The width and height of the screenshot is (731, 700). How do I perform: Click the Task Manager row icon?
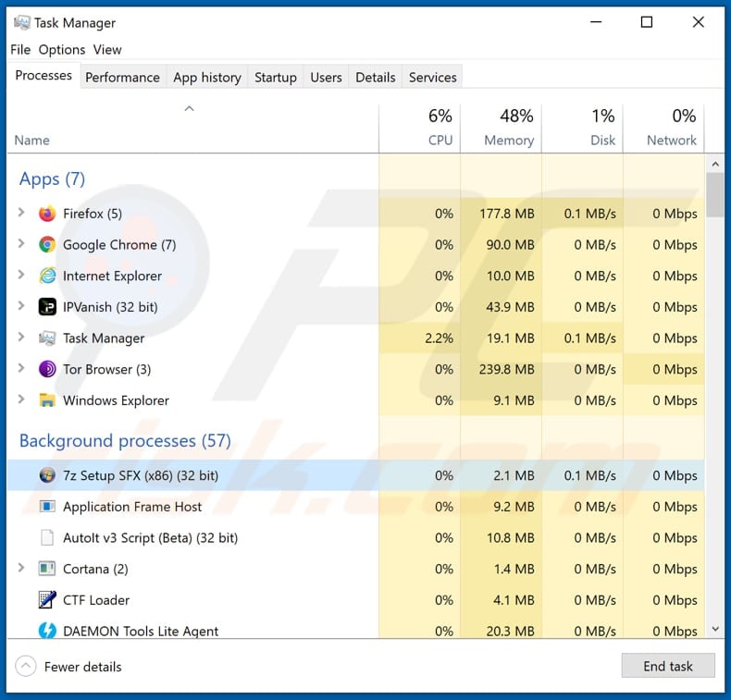click(x=47, y=338)
